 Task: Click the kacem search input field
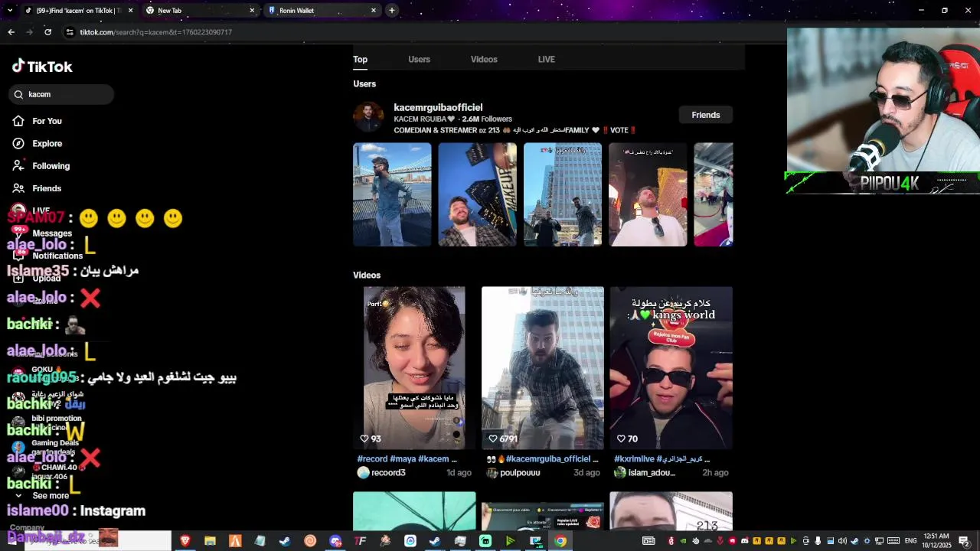61,94
